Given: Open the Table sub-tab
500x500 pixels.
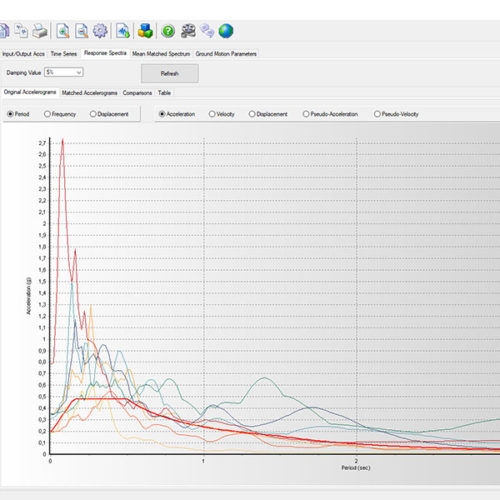Looking at the screenshot, I should coord(164,93).
